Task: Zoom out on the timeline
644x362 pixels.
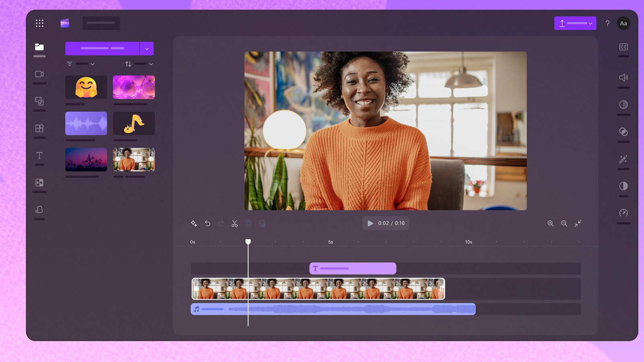Action: [x=564, y=223]
